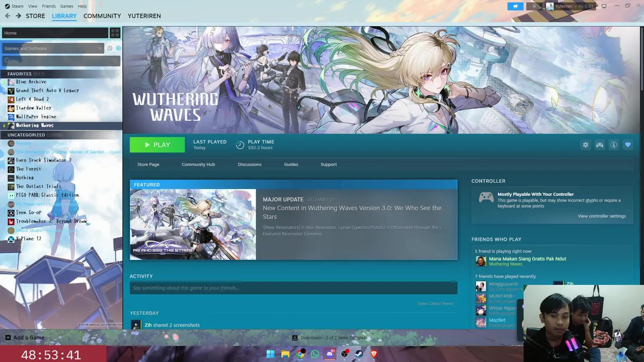The image size is (644, 362).
Task: Open the COMMUNITY tab
Action: 102,16
